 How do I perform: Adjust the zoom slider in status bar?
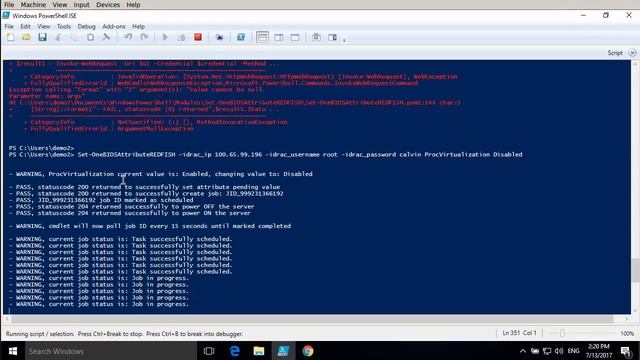[562, 333]
